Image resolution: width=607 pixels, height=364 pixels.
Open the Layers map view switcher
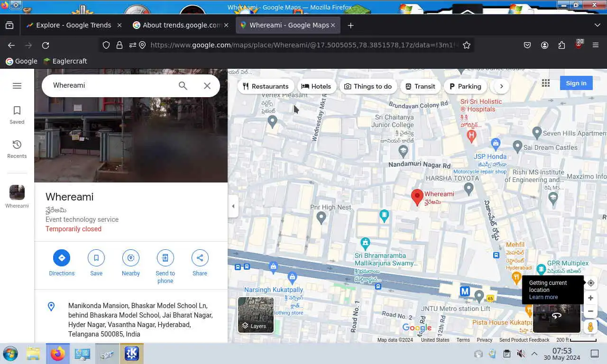coord(256,315)
